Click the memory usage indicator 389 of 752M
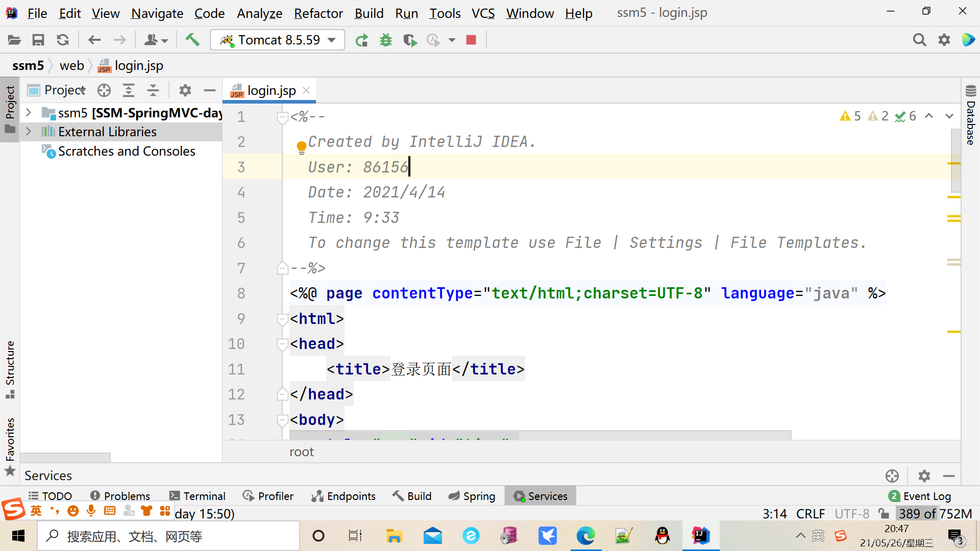Screen dimensions: 980x551 pos(935,513)
